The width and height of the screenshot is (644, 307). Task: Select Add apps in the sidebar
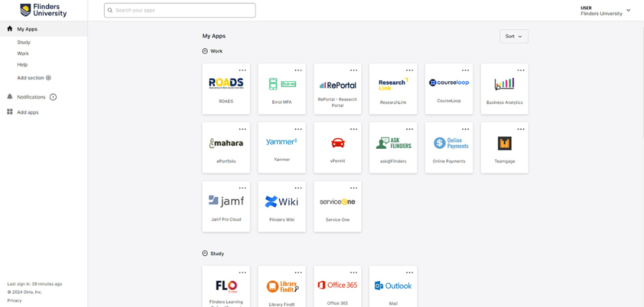click(28, 112)
